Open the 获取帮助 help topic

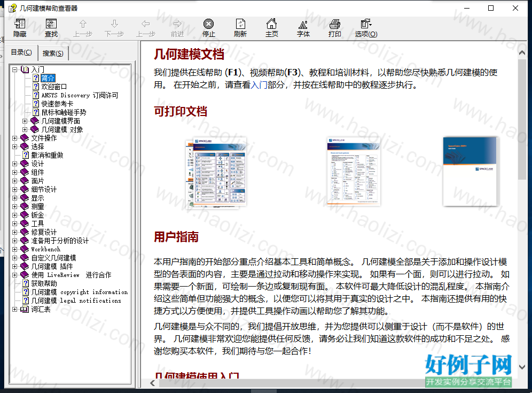point(44,283)
